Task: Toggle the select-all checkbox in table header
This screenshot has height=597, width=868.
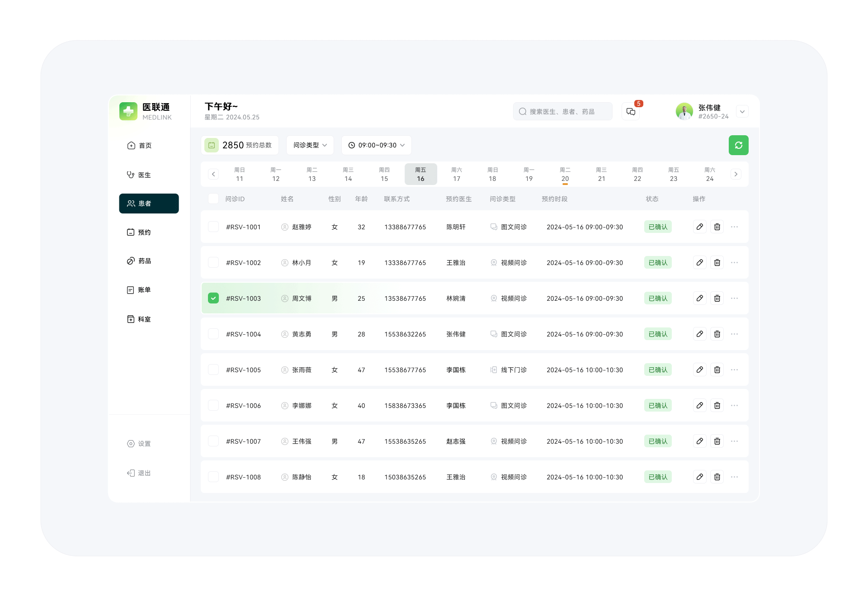Action: (213, 199)
